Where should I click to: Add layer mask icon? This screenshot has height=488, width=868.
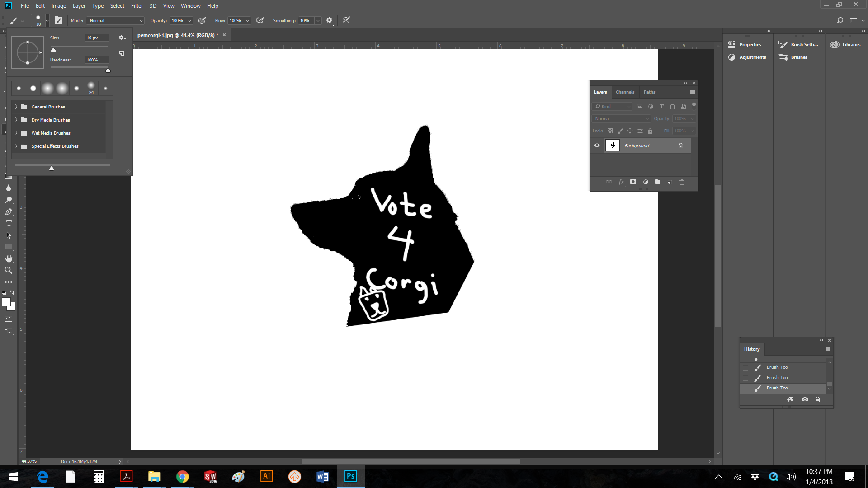(x=633, y=182)
